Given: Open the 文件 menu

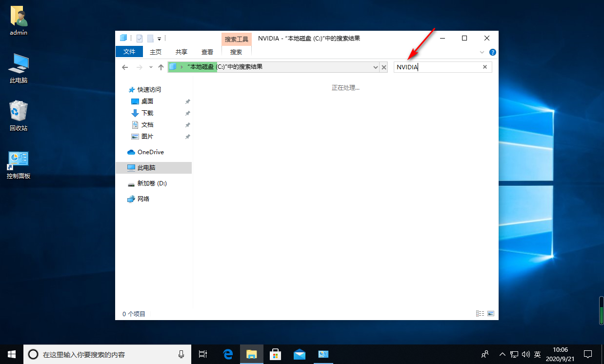Looking at the screenshot, I should click(x=129, y=52).
